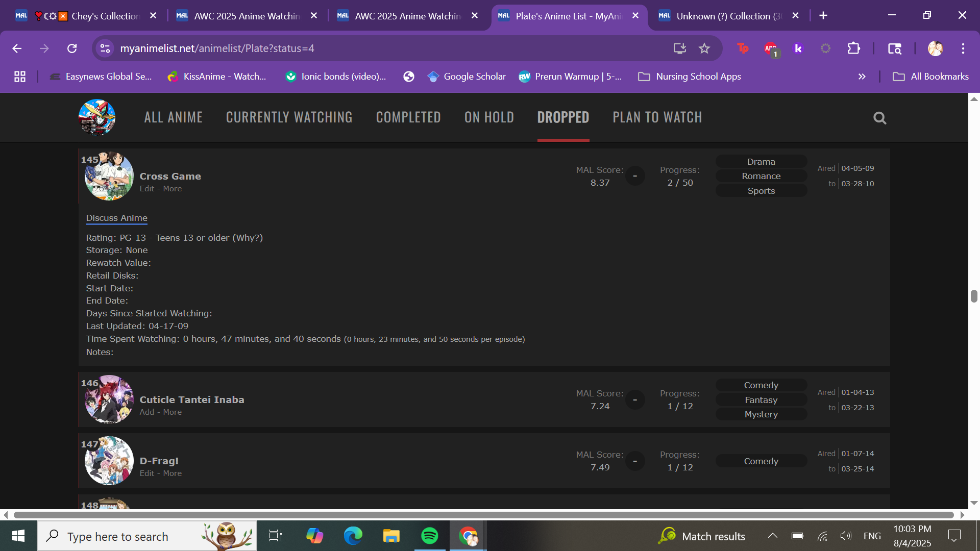This screenshot has height=551, width=980.
Task: Open Spotify from the taskbar
Action: click(429, 536)
